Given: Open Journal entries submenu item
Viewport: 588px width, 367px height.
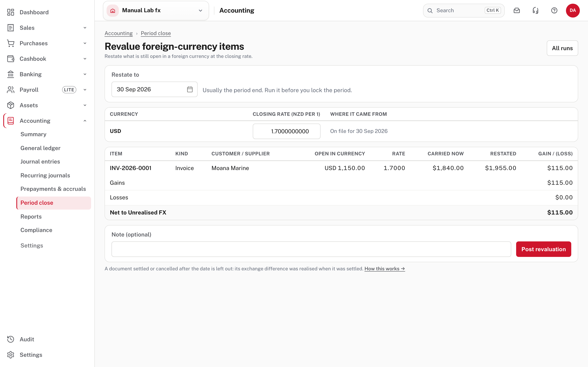Looking at the screenshot, I should click(40, 161).
